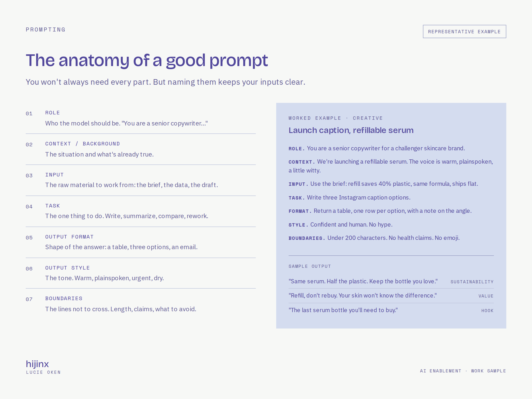This screenshot has height=399, width=532.
Task: Select the slide title 'The anatomy of a good prompt'
Action: pyautogui.click(x=147, y=60)
